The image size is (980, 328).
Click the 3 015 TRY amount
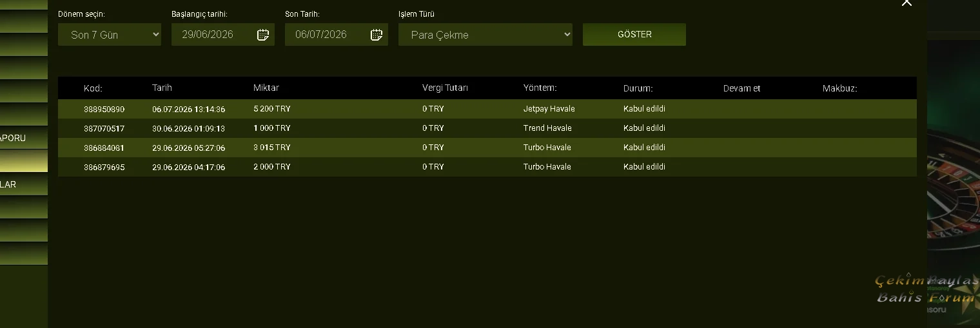click(272, 148)
